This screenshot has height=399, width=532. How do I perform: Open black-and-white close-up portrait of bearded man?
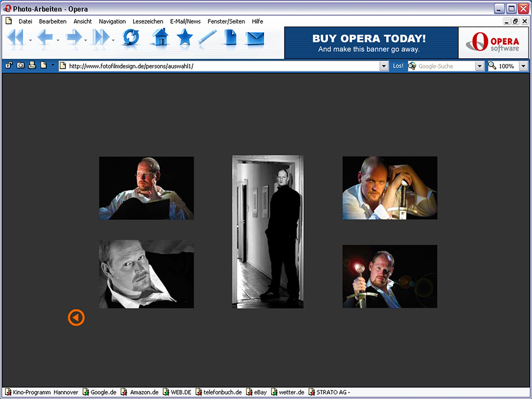pos(146,274)
